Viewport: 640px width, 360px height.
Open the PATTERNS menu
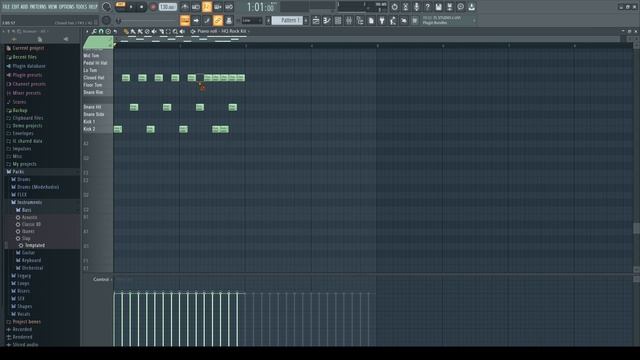38,7
